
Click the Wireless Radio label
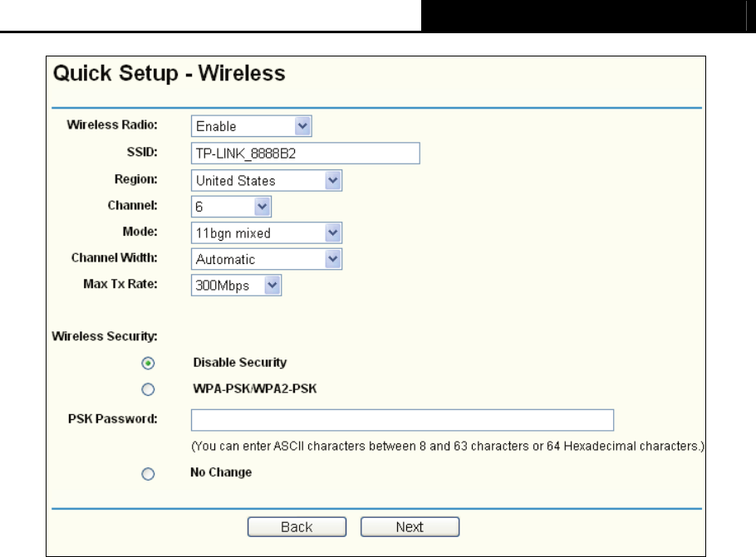(112, 125)
